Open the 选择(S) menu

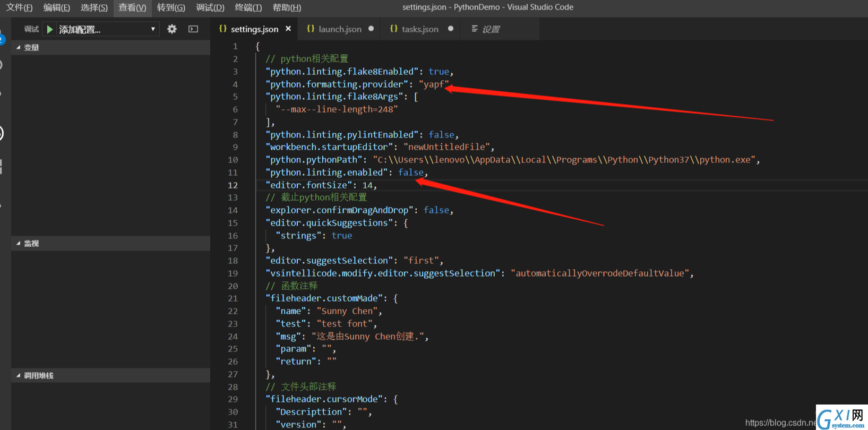[94, 7]
